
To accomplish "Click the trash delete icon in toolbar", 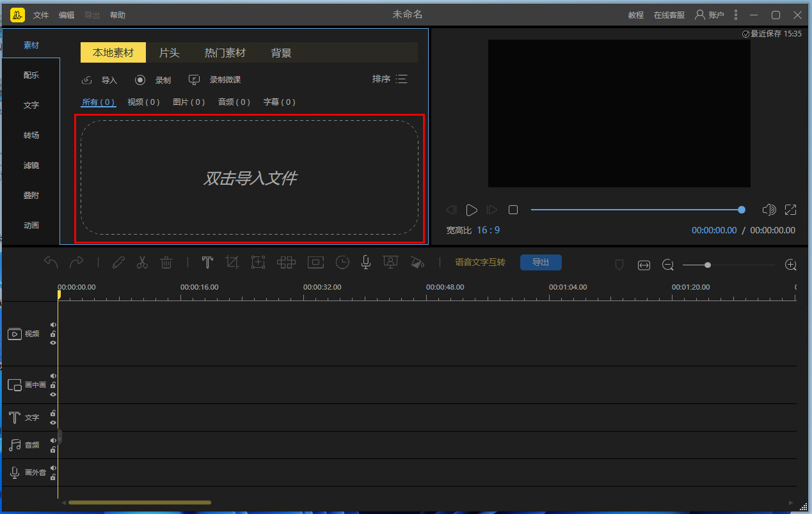I will 166,263.
